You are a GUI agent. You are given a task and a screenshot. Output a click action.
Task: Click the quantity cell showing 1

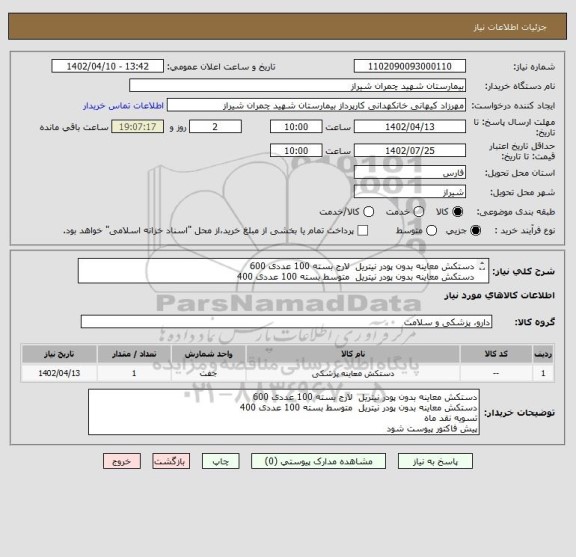(x=134, y=373)
